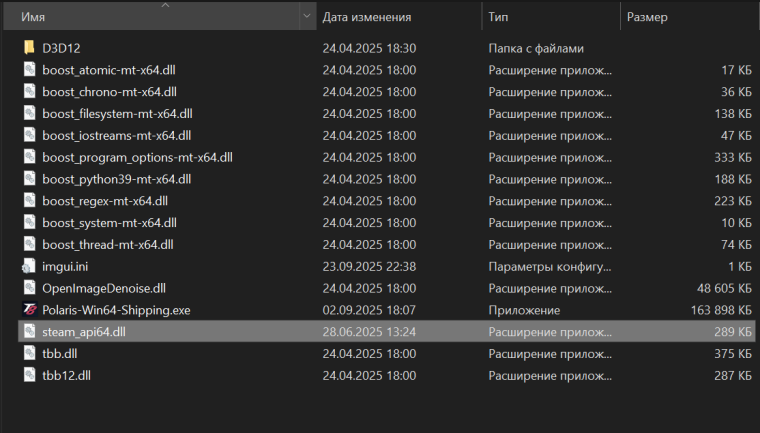Sort by Дата изменения column header

pos(399,16)
